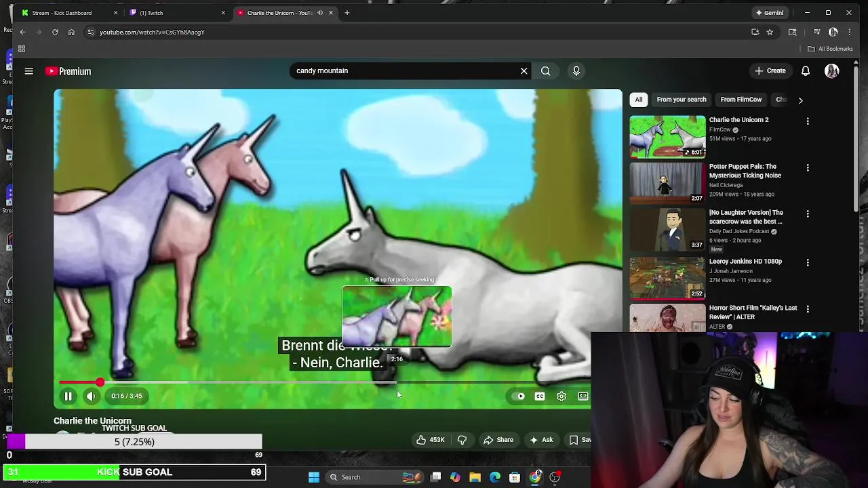Start voice search with microphone icon

coord(576,70)
